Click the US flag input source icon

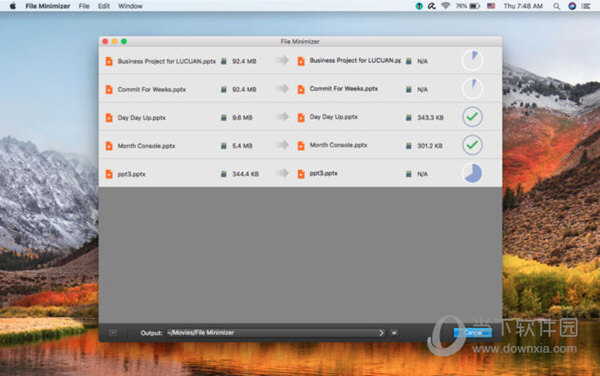pyautogui.click(x=491, y=6)
